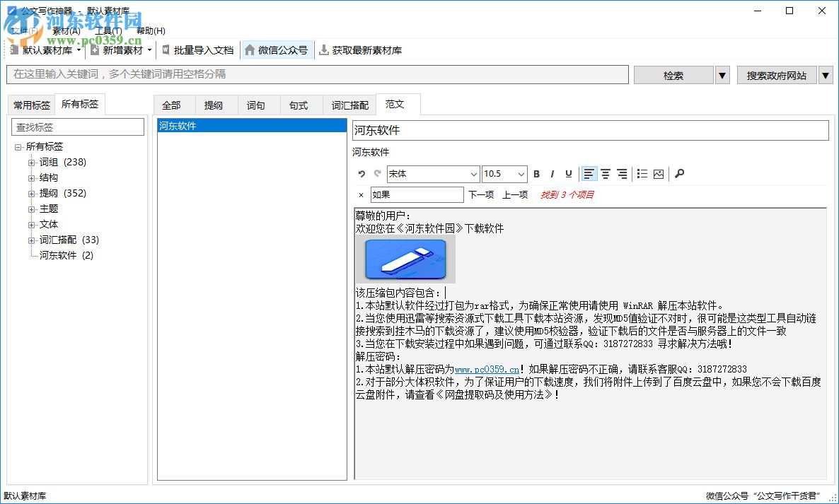The image size is (839, 504).
Task: Click the 提纲 (352) tree label
Action: pyautogui.click(x=62, y=193)
